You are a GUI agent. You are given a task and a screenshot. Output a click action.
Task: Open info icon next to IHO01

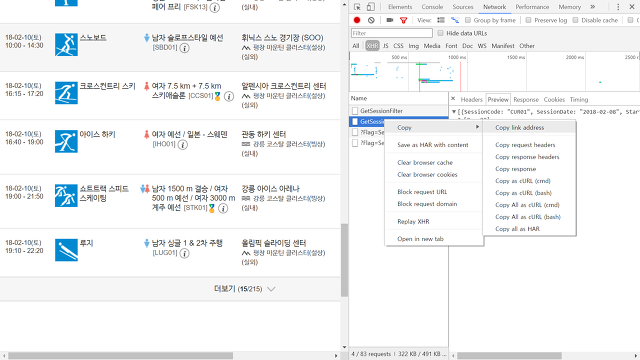(183, 144)
